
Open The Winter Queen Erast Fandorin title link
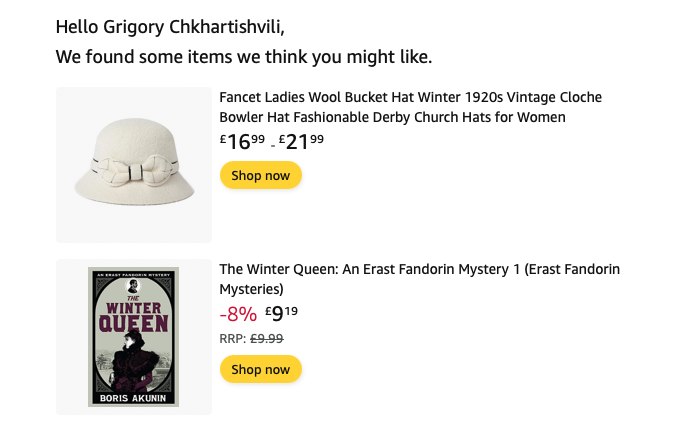419,279
